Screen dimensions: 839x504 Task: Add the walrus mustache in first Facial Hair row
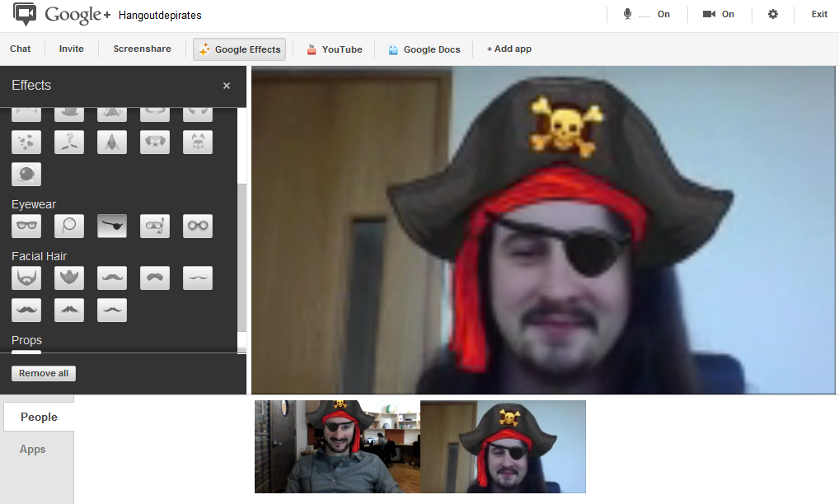tap(112, 278)
